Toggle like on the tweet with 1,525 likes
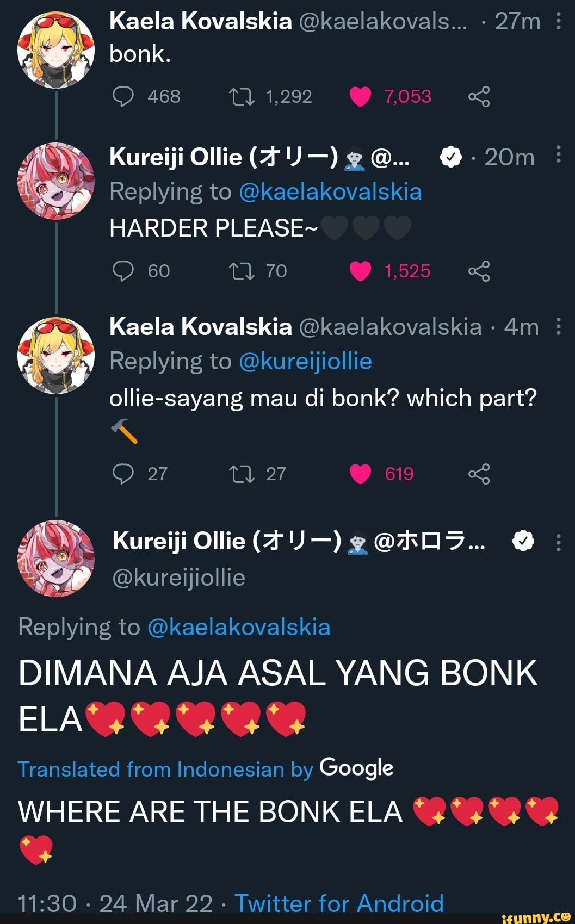Viewport: 575px width, 924px height. 360,271
